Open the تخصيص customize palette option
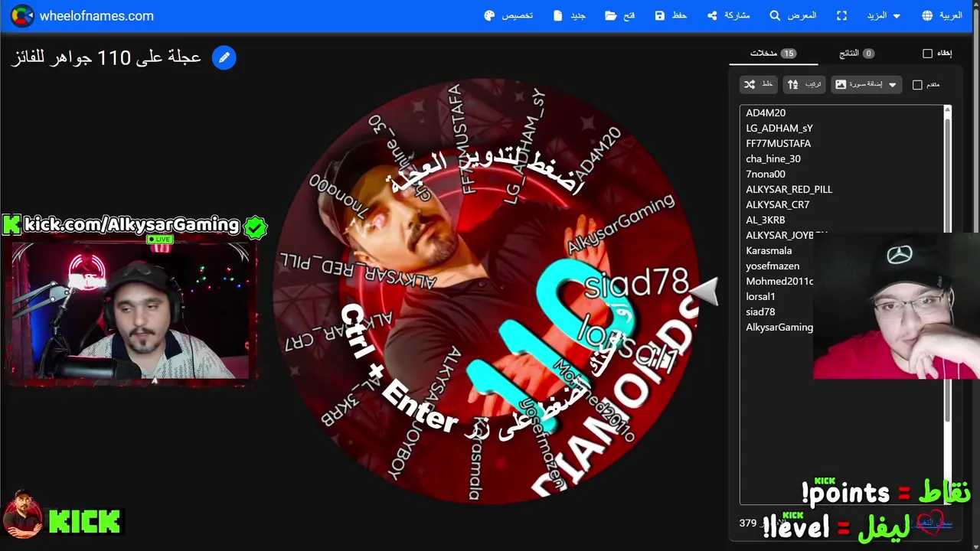 [508, 15]
